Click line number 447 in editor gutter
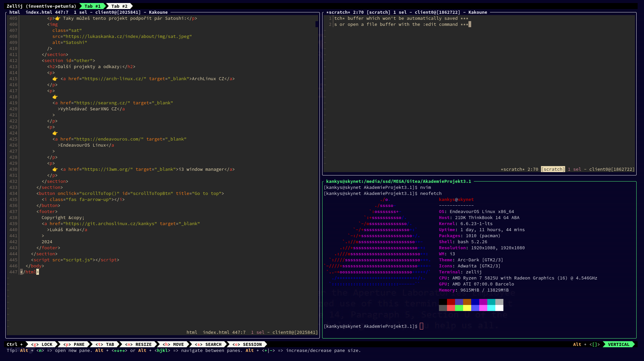This screenshot has height=361, width=644. 13,272
